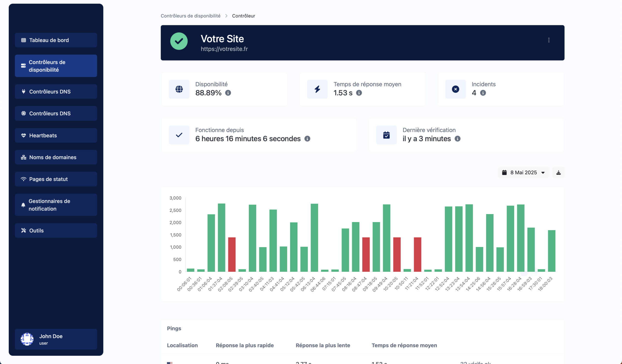
Task: Click Contrôleurs de disponibilité breadcrumb link
Action: [x=190, y=16]
